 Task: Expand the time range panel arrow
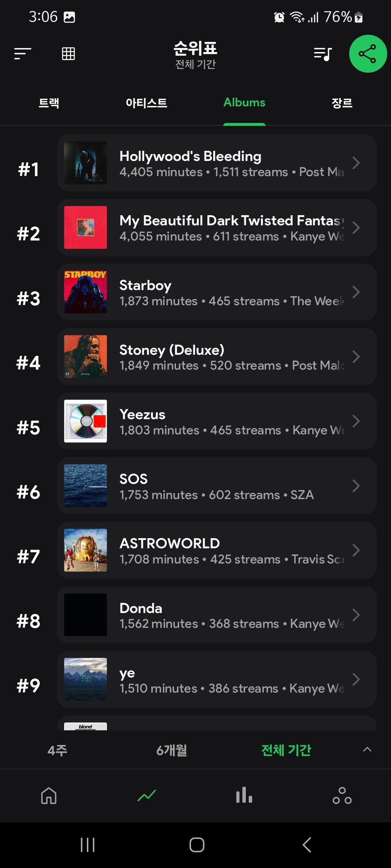point(367,749)
